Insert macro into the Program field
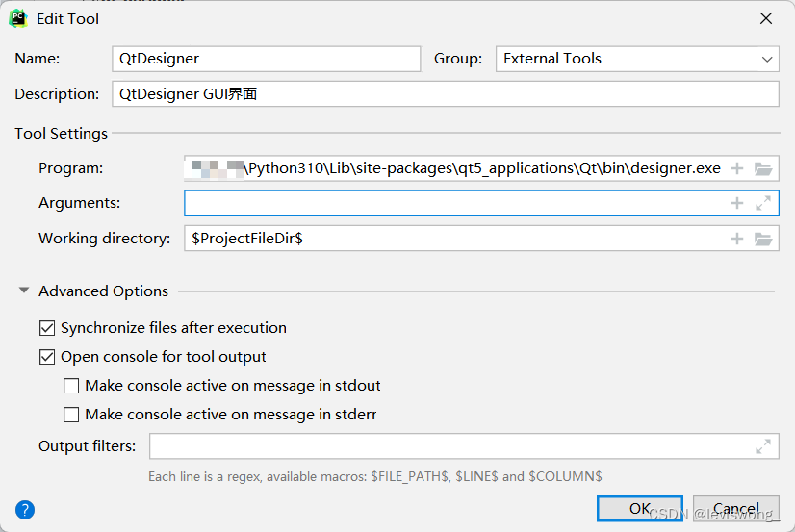 point(737,168)
